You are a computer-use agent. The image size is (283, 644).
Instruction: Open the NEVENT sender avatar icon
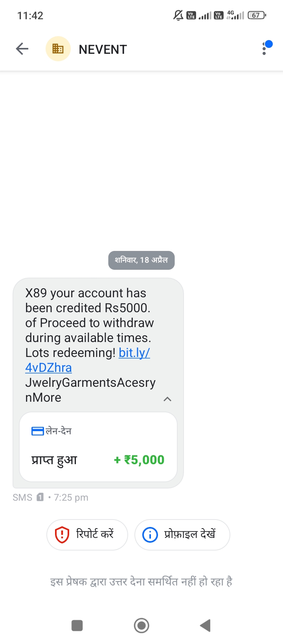(58, 49)
